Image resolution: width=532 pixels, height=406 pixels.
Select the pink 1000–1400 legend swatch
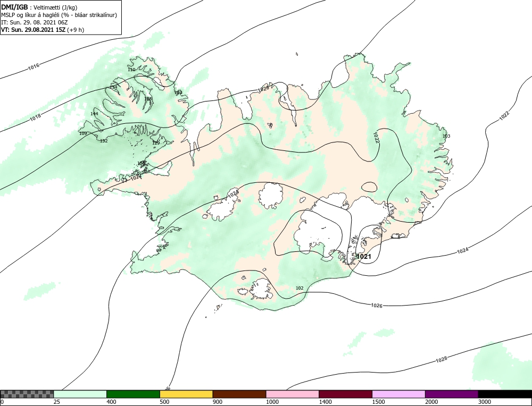[x=293, y=394]
